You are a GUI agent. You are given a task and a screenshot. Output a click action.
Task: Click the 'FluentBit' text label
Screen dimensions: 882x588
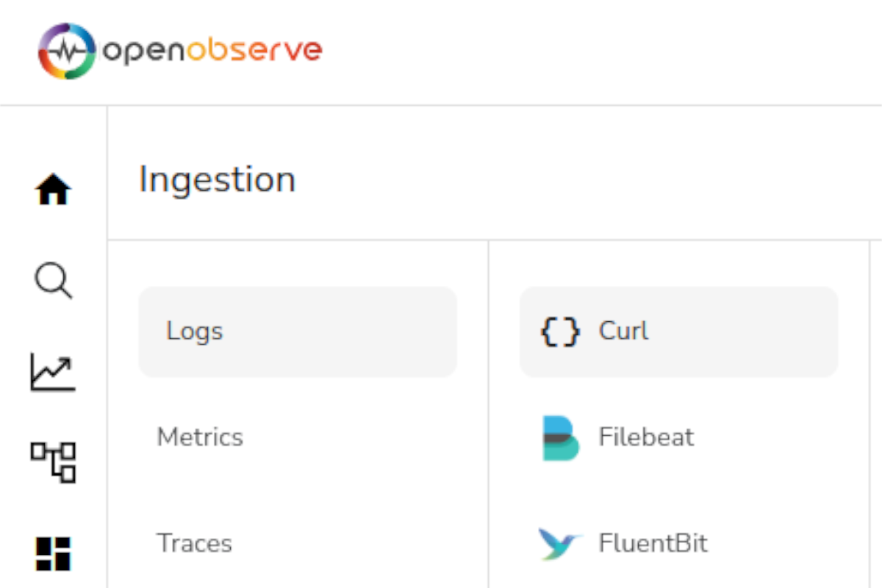(653, 543)
